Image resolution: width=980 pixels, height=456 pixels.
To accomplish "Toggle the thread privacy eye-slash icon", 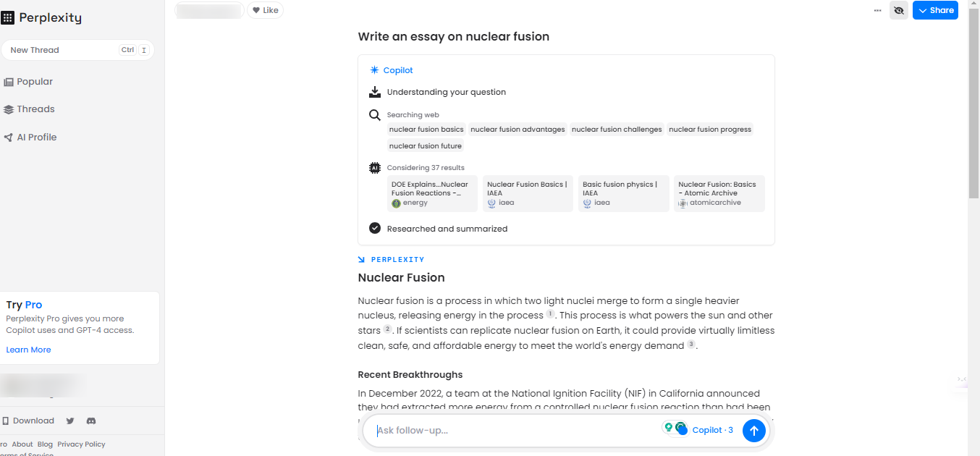I will 899,10.
